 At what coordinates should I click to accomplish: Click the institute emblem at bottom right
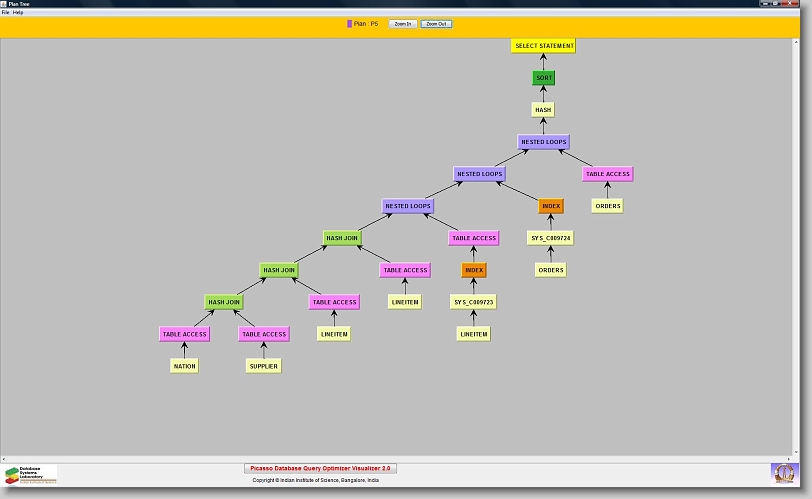(785, 473)
